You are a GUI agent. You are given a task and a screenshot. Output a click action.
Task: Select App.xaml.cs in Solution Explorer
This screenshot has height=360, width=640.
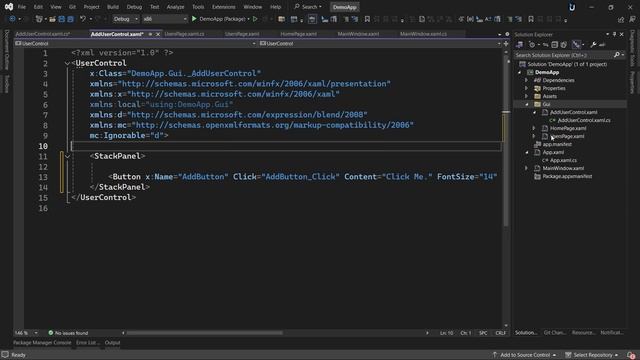pyautogui.click(x=563, y=160)
